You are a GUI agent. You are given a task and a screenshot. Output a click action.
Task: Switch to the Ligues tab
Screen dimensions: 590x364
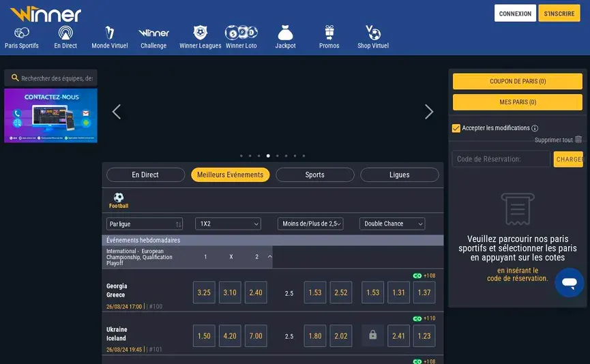(x=399, y=175)
